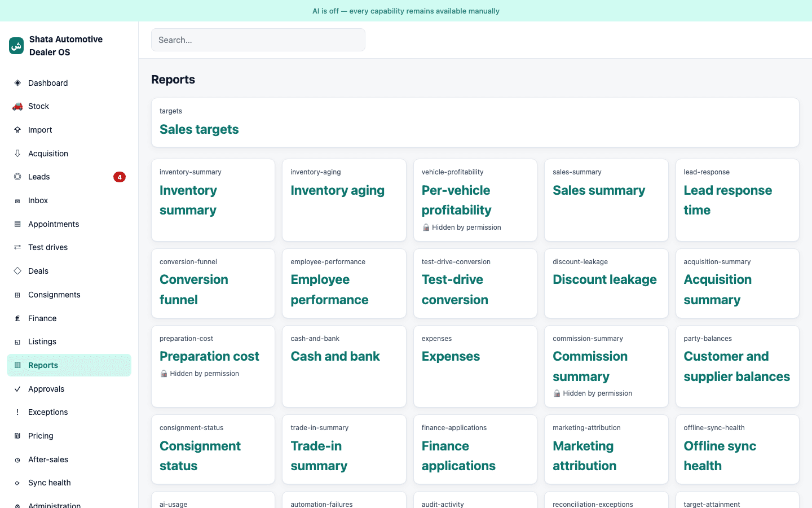Click the Inbox envelope icon

(17, 200)
